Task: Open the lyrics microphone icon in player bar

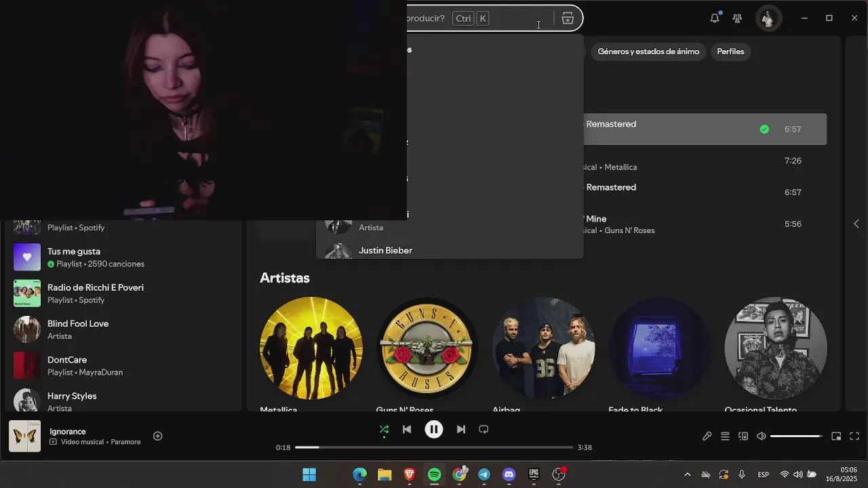Action: click(x=707, y=436)
